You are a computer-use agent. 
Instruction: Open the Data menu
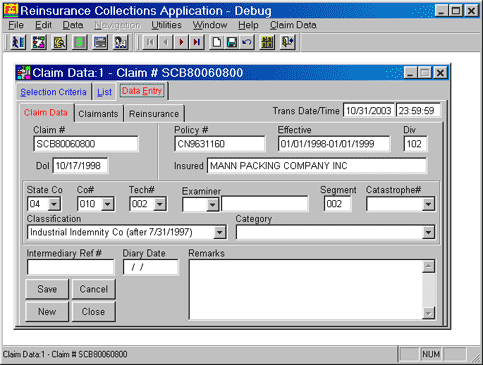[73, 25]
